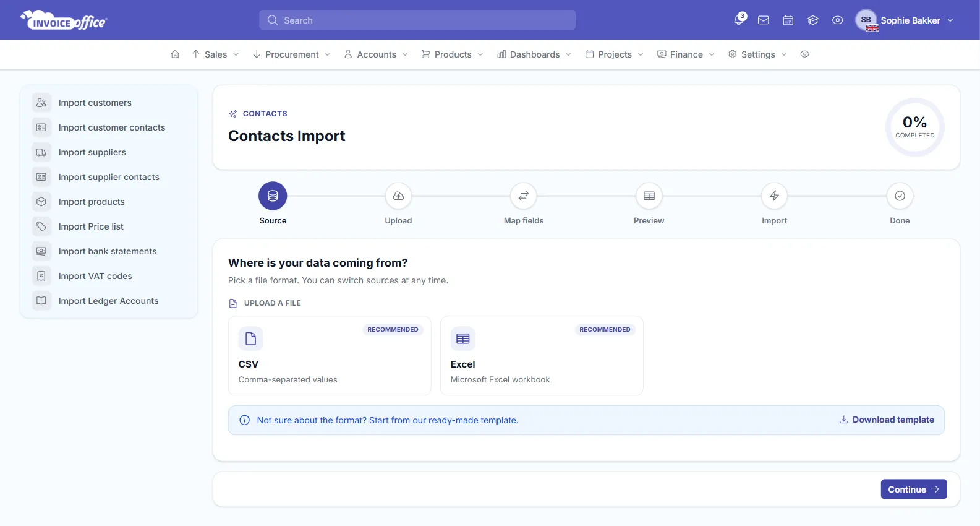Click the Import products box icon

pos(41,202)
